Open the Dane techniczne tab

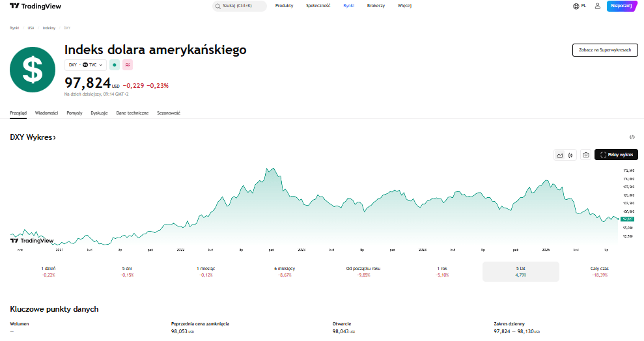click(x=132, y=113)
